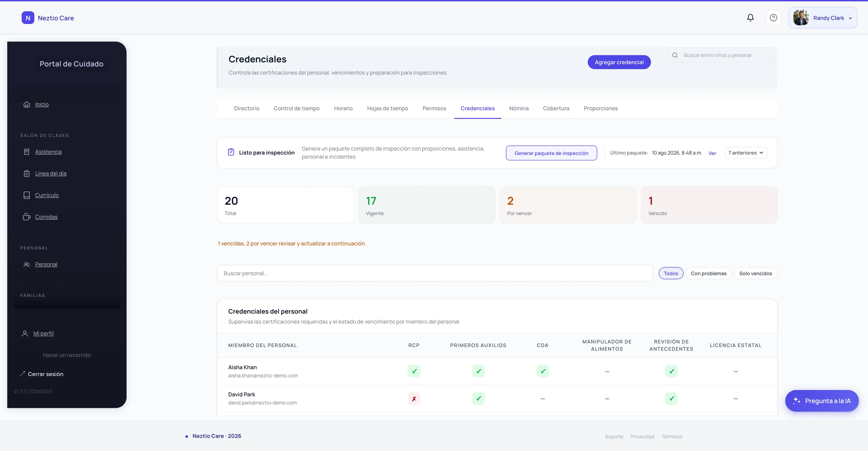Viewport: 868px width, 451px height.
Task: Click the Neztio Care logo icon
Action: click(28, 18)
